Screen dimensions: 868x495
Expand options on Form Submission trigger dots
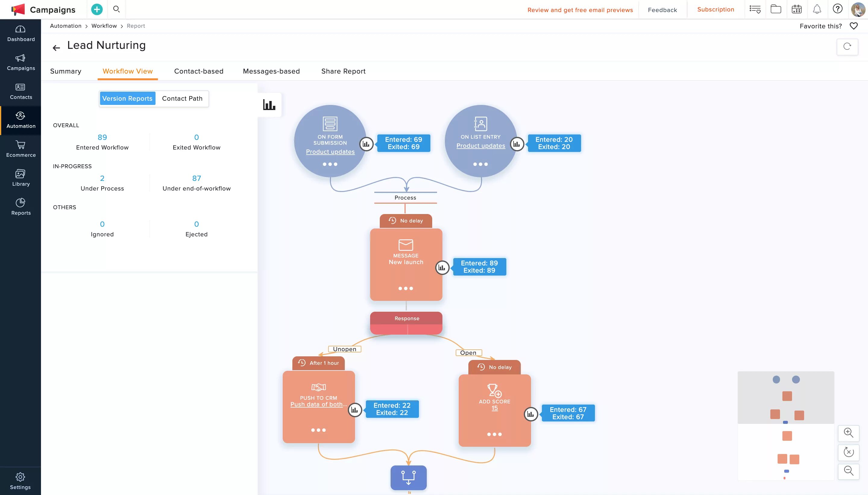(330, 164)
